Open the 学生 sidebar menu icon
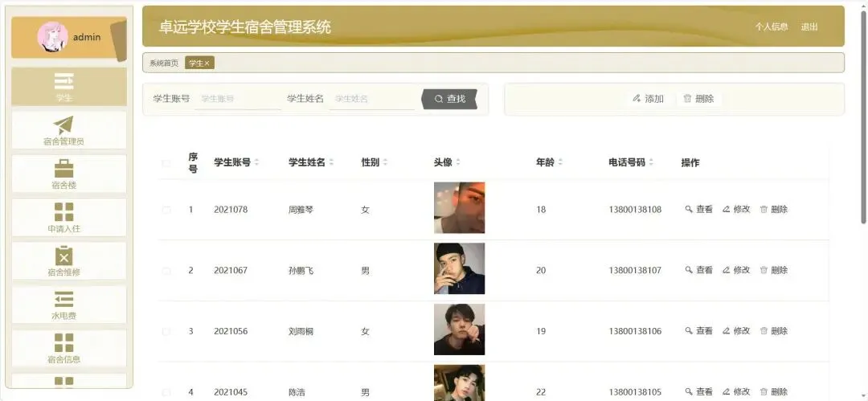 63,81
